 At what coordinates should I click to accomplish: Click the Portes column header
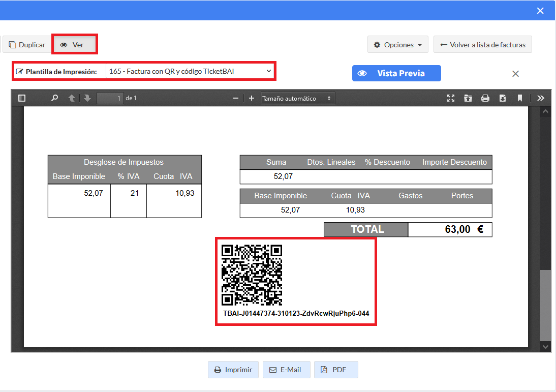coord(462,195)
